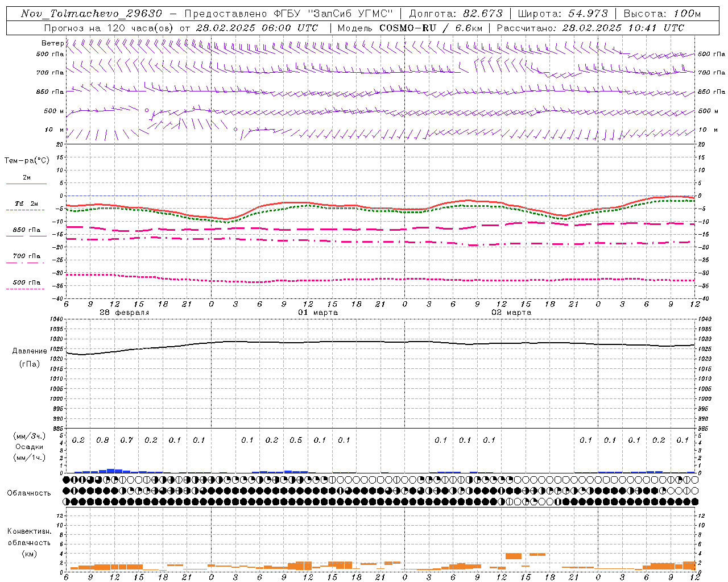Click the 0.7 precipitation value
This screenshot has height=582, width=728.
click(126, 440)
